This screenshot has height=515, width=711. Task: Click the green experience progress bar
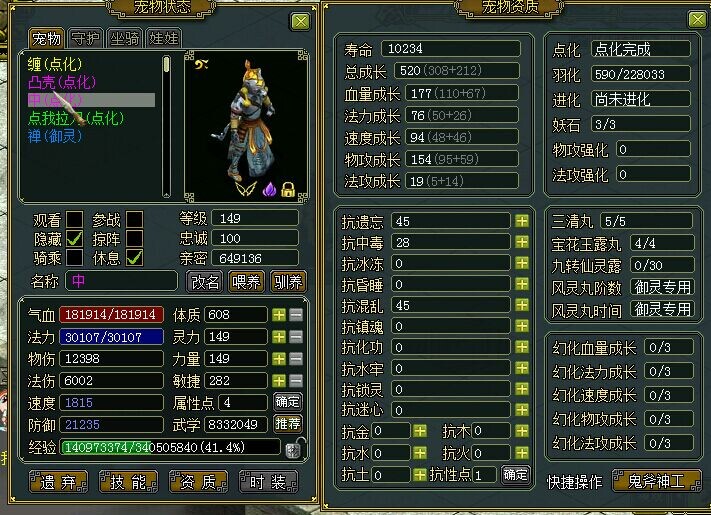pos(170,448)
